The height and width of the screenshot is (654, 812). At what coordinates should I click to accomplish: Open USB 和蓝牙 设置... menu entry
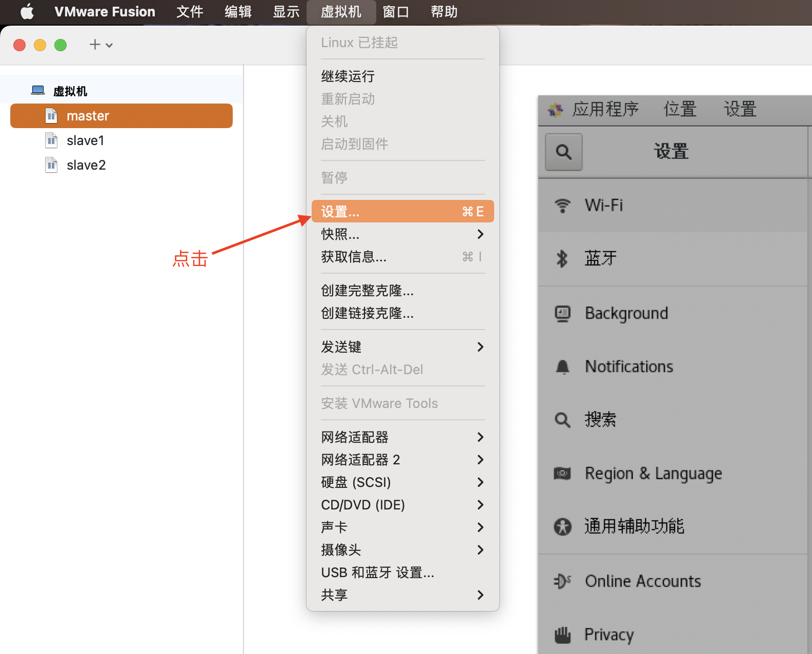[x=403, y=573]
